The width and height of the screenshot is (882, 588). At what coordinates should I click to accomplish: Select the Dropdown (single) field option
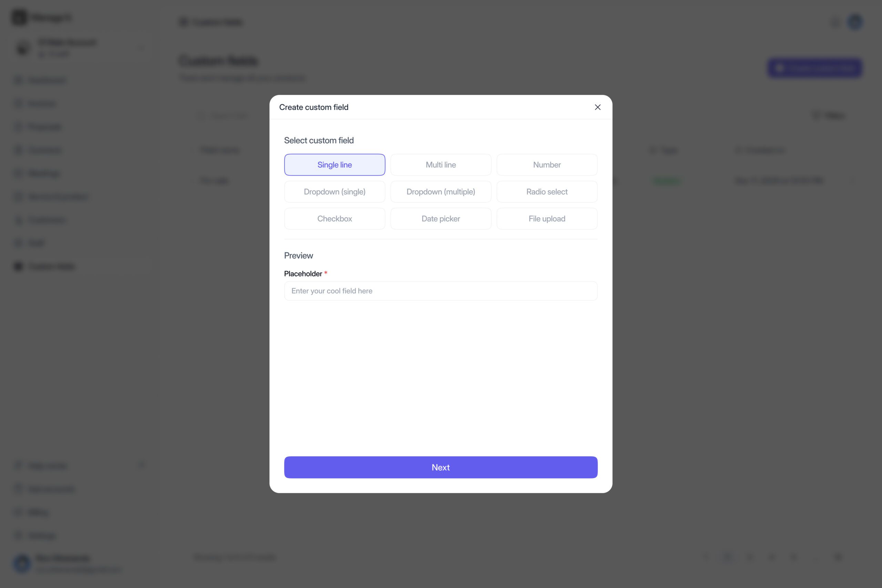click(335, 192)
